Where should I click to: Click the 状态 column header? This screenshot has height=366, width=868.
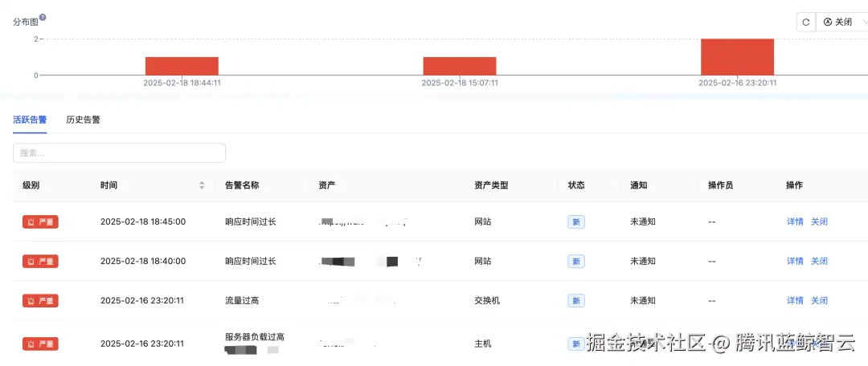point(576,185)
